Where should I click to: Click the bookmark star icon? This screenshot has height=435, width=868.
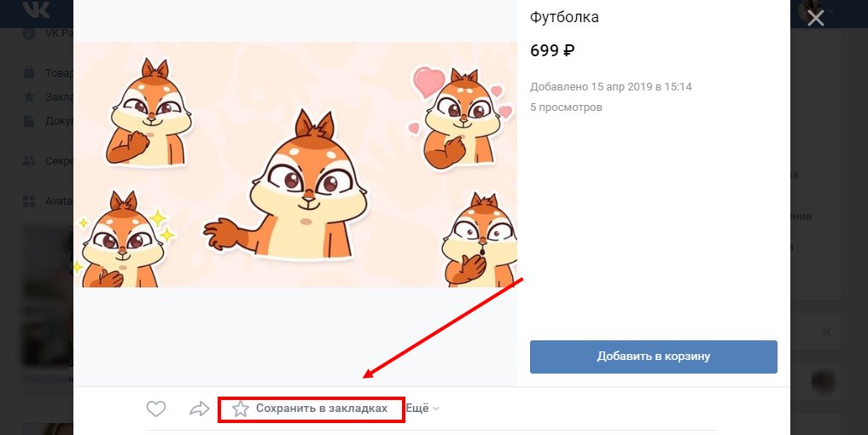click(x=241, y=409)
